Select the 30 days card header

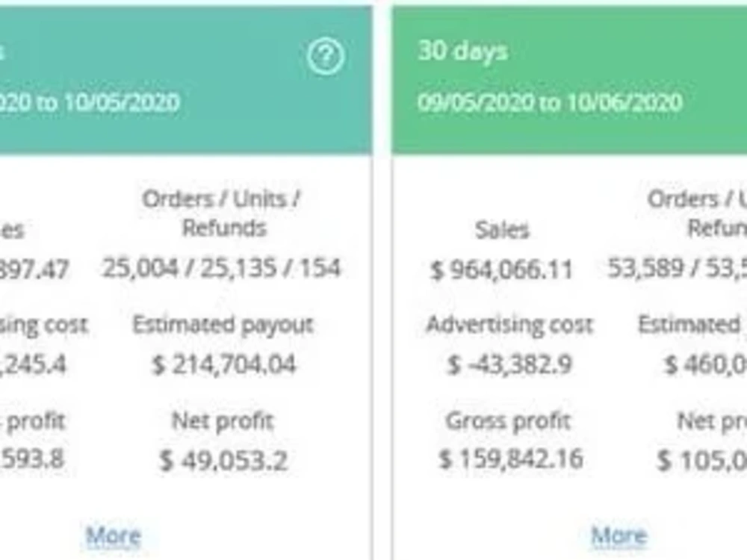(x=569, y=80)
